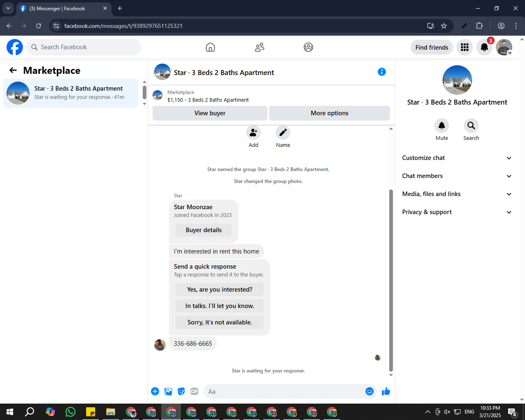Click the More options button

click(x=329, y=113)
